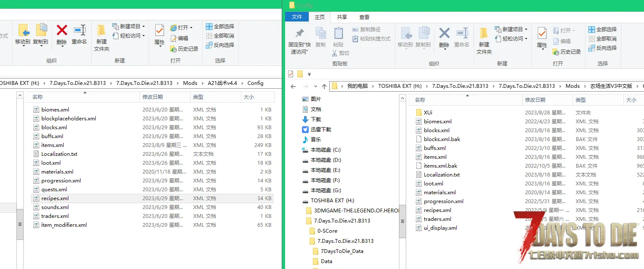Select Pictures (图片) in the navigation pane

(x=311, y=99)
